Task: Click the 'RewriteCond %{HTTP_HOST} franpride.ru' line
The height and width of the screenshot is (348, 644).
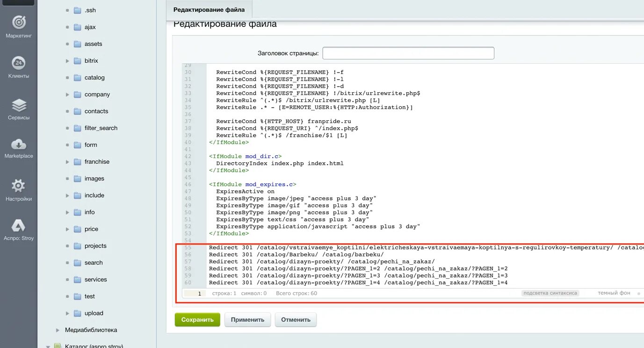Action: [283, 122]
